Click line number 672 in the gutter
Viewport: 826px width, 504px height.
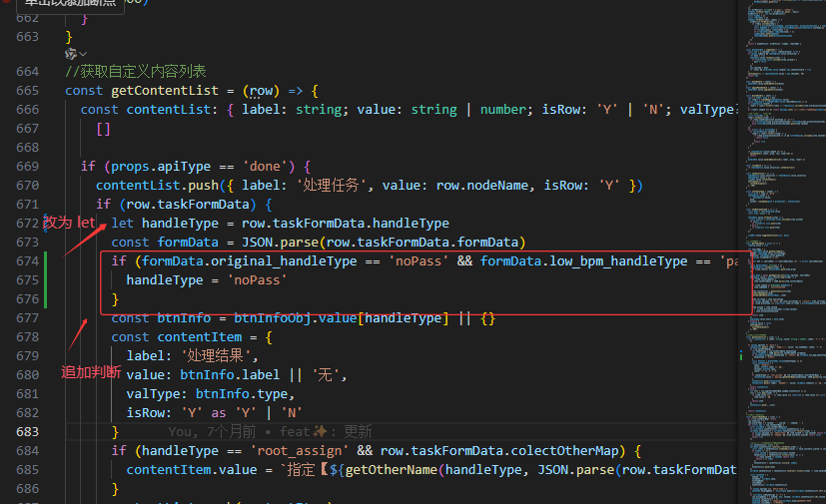(27, 223)
